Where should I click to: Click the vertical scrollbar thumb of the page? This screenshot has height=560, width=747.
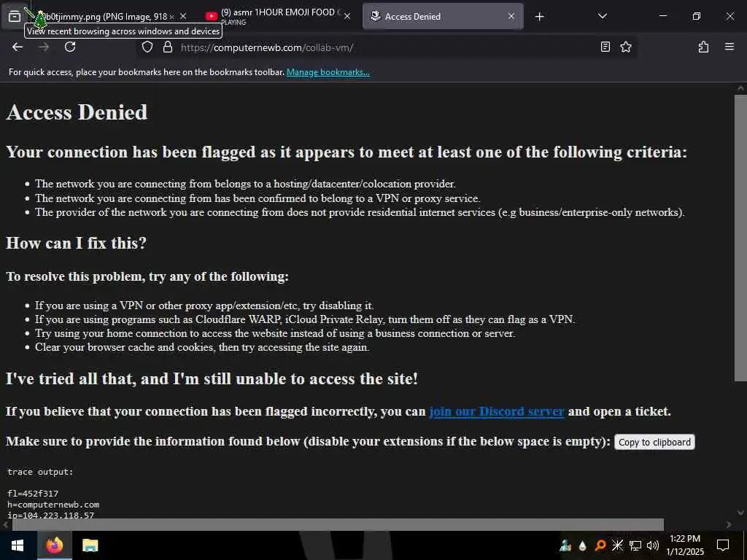click(740, 238)
